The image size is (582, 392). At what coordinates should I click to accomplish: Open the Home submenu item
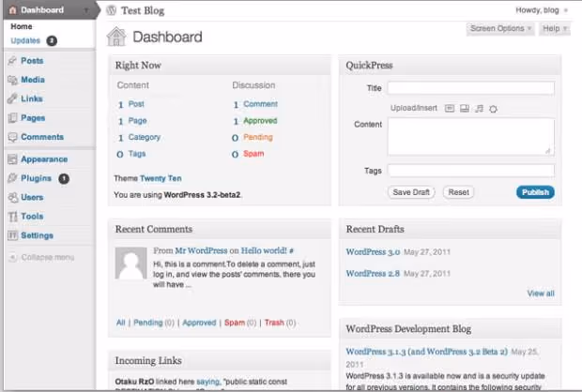[22, 26]
